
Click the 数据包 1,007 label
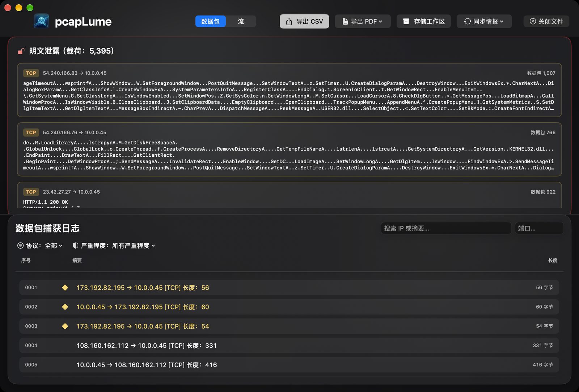point(541,73)
